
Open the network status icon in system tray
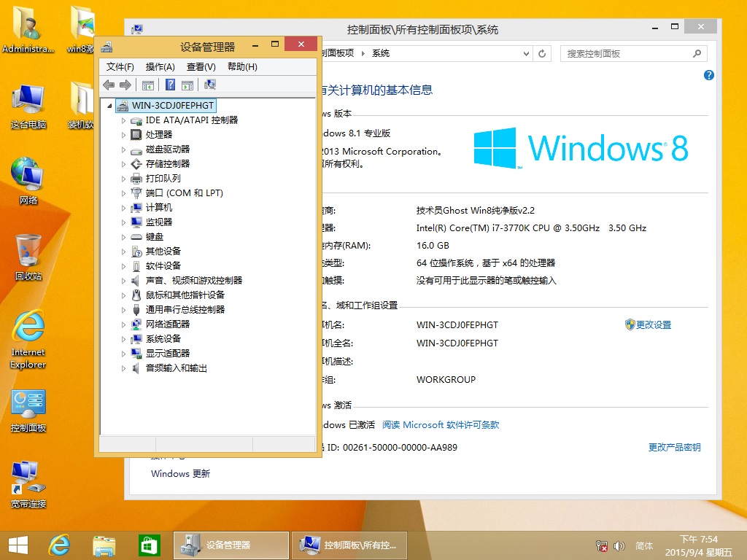(601, 545)
